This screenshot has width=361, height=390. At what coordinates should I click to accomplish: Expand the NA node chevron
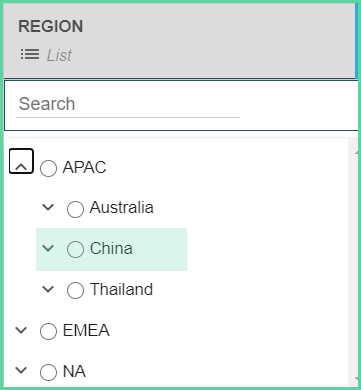click(21, 370)
